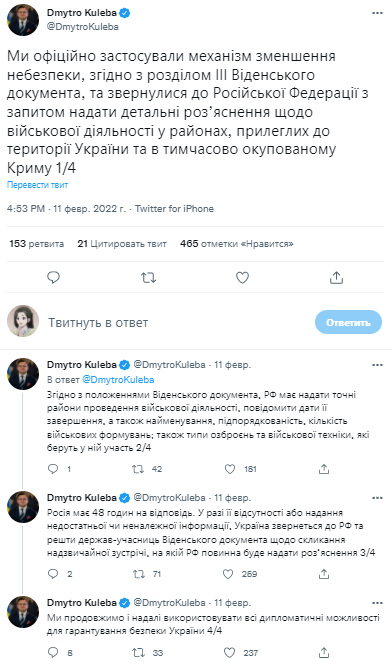Open the three-dot menu on the main tweet

(377, 13)
